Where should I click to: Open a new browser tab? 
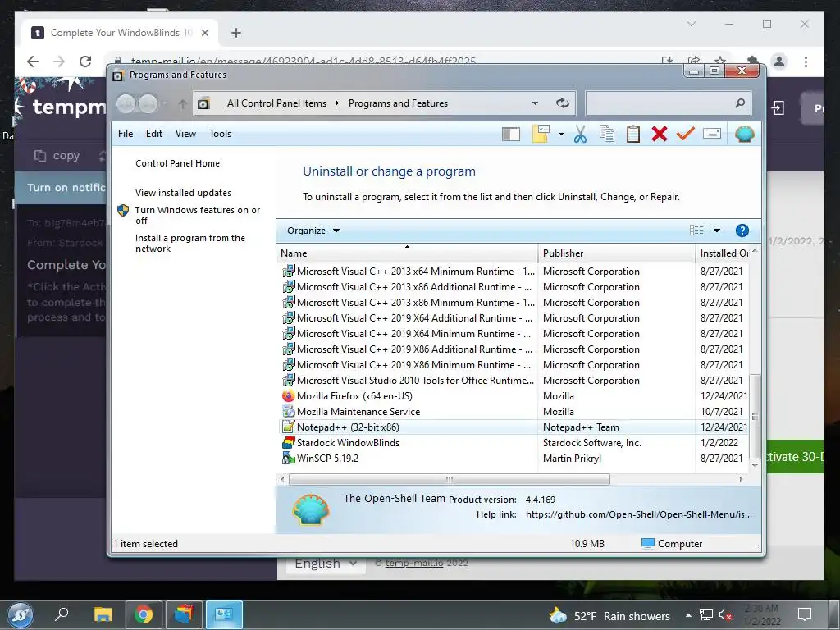[x=235, y=33]
